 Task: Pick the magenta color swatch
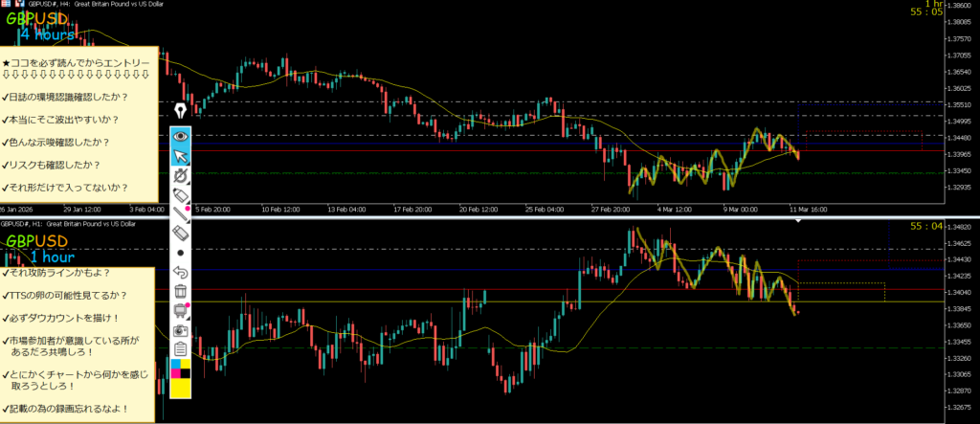tap(175, 372)
